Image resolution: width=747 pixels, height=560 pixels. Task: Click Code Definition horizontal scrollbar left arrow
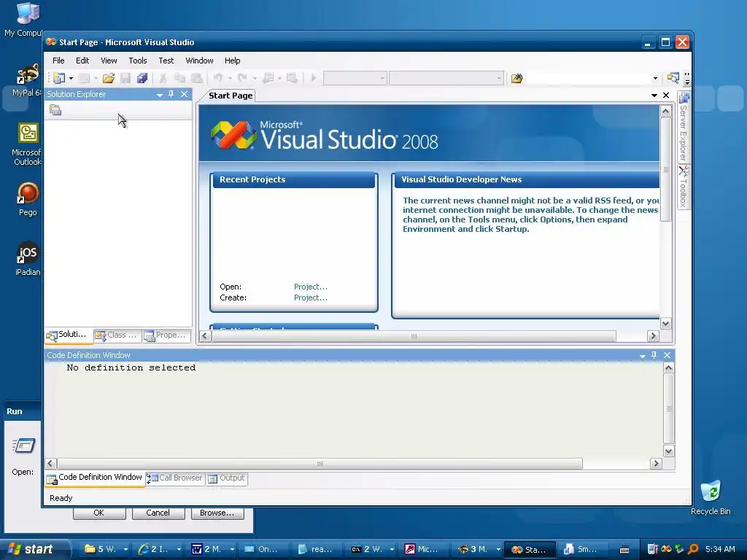tap(50, 463)
